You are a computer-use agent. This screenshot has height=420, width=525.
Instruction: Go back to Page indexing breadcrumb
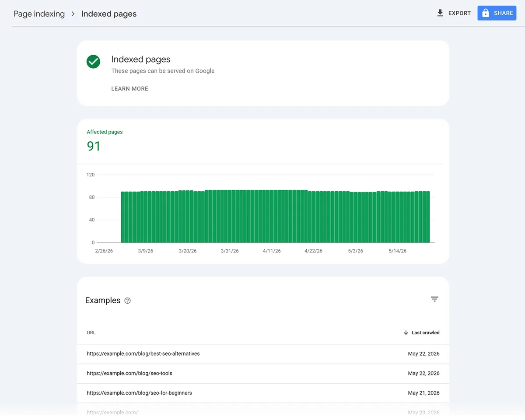pos(39,14)
